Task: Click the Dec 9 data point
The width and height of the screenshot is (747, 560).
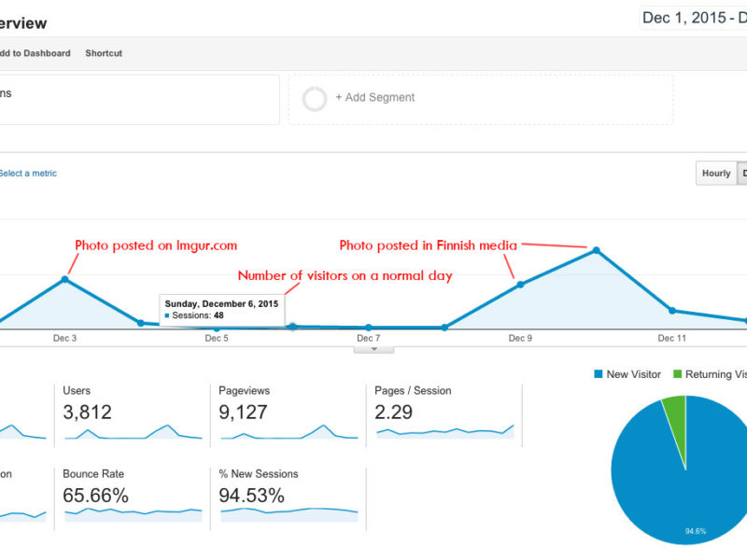Action: pyautogui.click(x=520, y=285)
